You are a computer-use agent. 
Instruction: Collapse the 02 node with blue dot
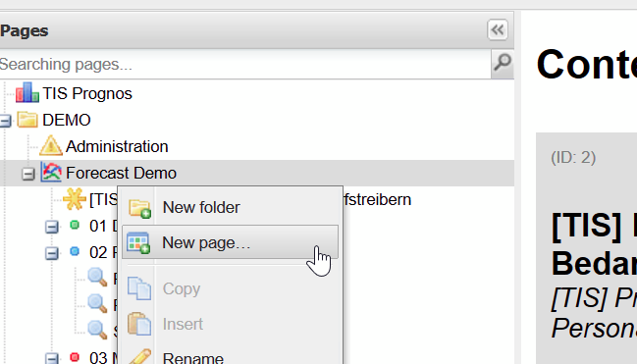[x=52, y=253]
